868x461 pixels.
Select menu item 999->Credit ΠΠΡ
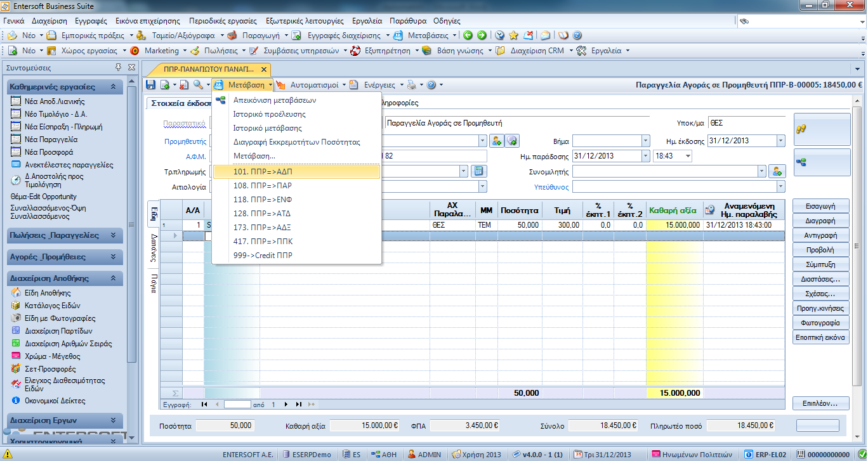point(296,256)
